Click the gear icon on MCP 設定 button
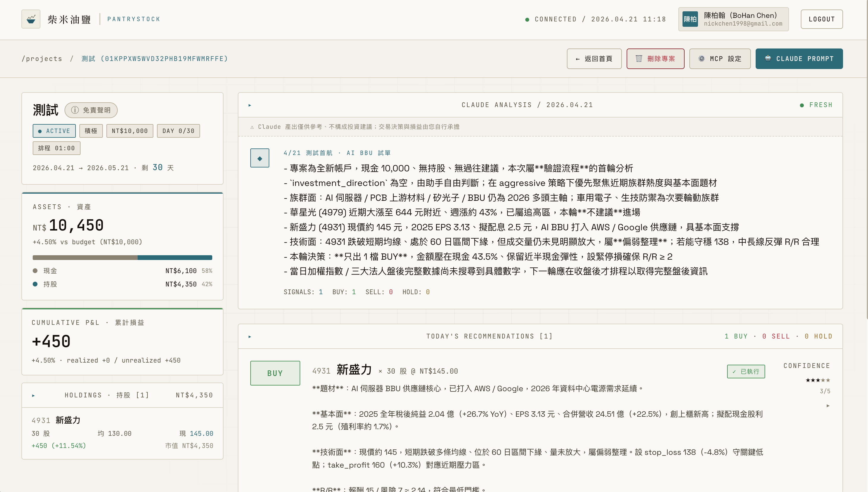 (x=702, y=59)
